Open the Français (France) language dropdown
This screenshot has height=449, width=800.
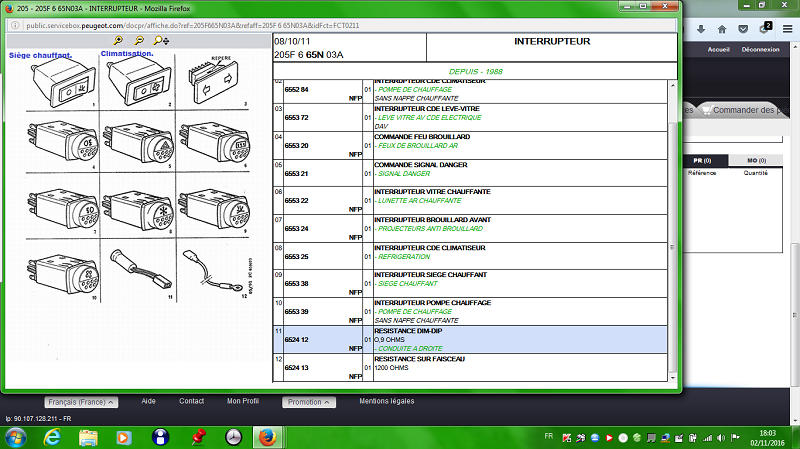81,402
